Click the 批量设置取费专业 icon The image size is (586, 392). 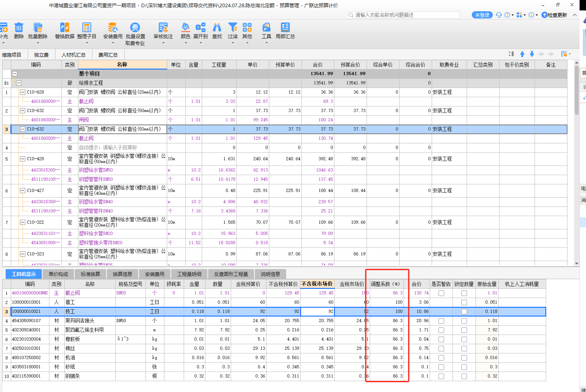pyautogui.click(x=135, y=27)
